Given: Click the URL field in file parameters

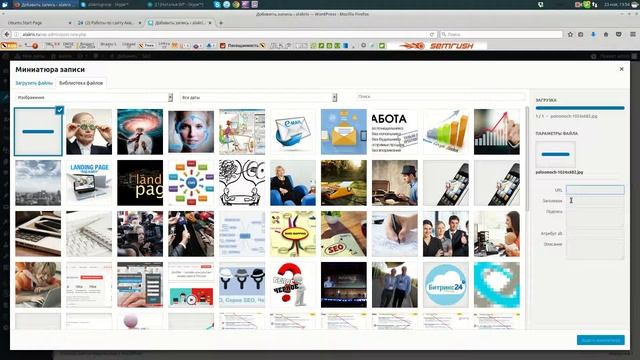Looking at the screenshot, I should point(595,190).
